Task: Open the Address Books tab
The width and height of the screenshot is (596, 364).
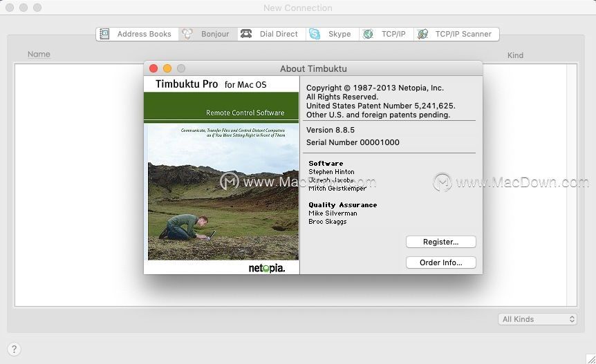Action: coord(137,34)
